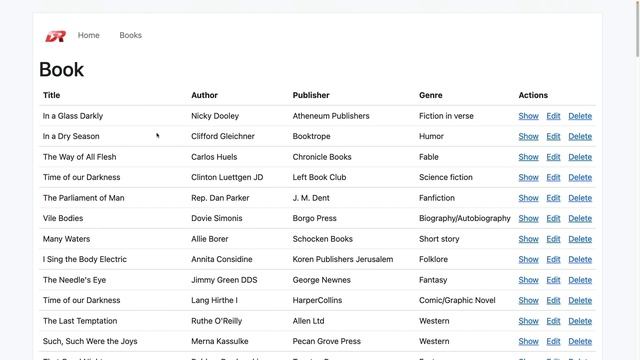
Task: Click author cell Nicky Dooley
Action: pyautogui.click(x=215, y=116)
